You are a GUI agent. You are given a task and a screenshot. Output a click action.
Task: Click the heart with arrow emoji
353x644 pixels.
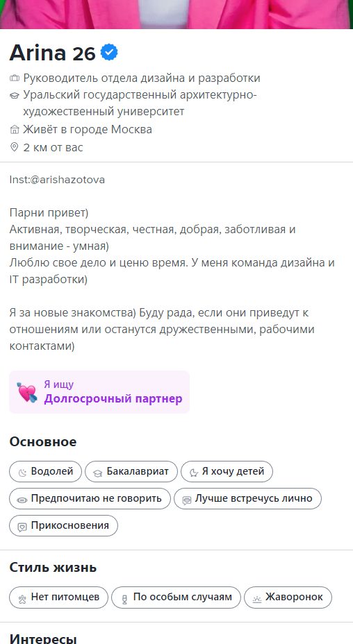pyautogui.click(x=27, y=392)
